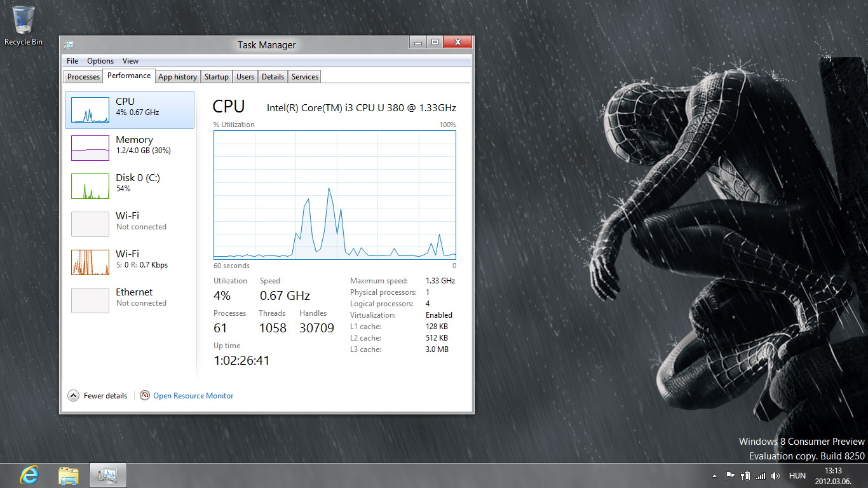Open the network signal tray icon
The height and width of the screenshot is (488, 868).
(761, 475)
